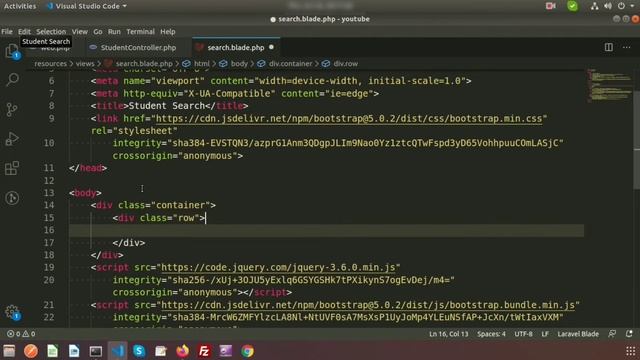The width and height of the screenshot is (640, 360).
Task: Open the Manage gear at activity bar bottom
Action: click(12, 312)
